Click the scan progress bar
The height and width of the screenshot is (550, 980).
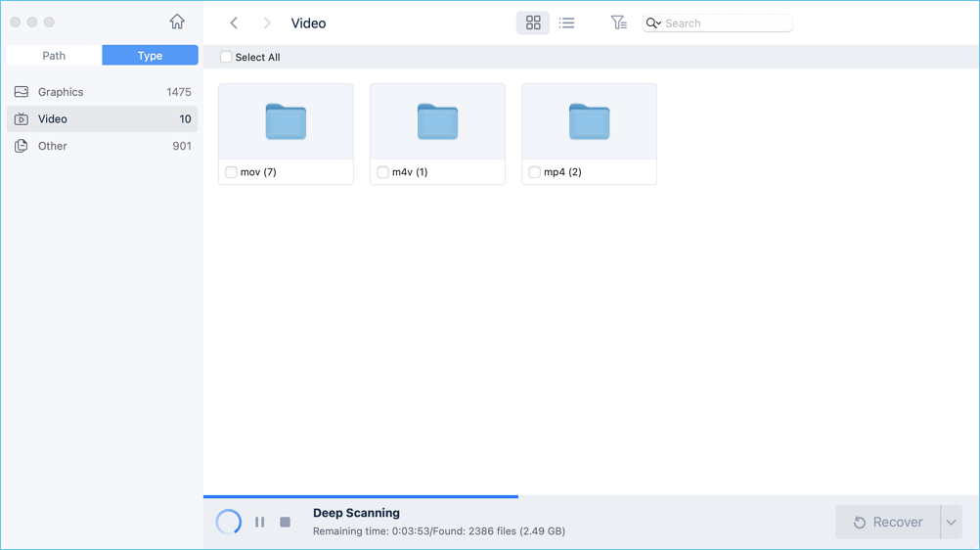(x=361, y=496)
